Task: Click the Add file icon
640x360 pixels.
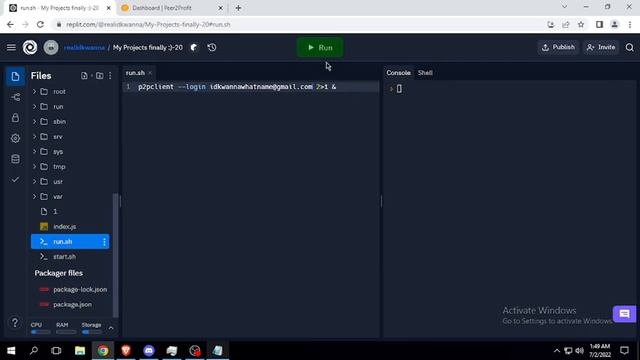Action: [x=84, y=76]
